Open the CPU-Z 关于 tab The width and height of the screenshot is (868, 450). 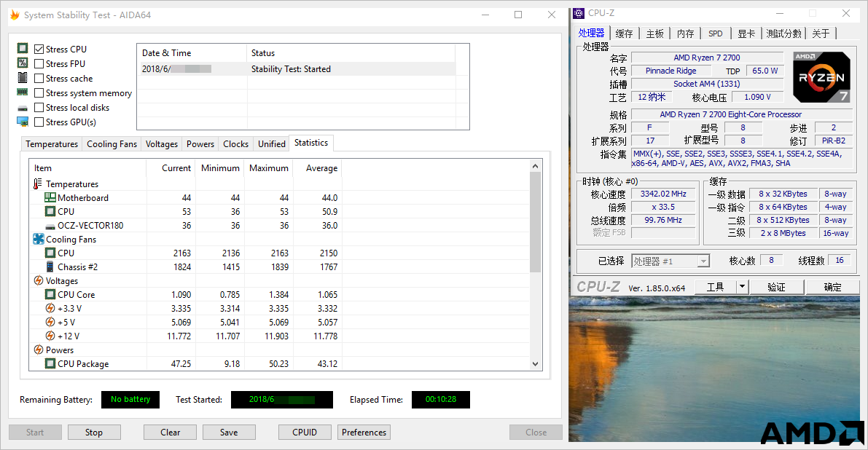(821, 33)
